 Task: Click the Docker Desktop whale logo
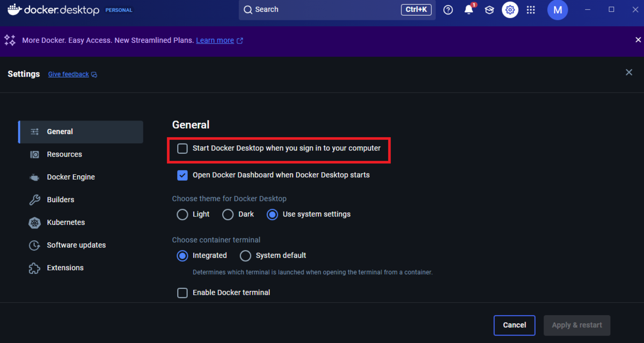point(14,9)
